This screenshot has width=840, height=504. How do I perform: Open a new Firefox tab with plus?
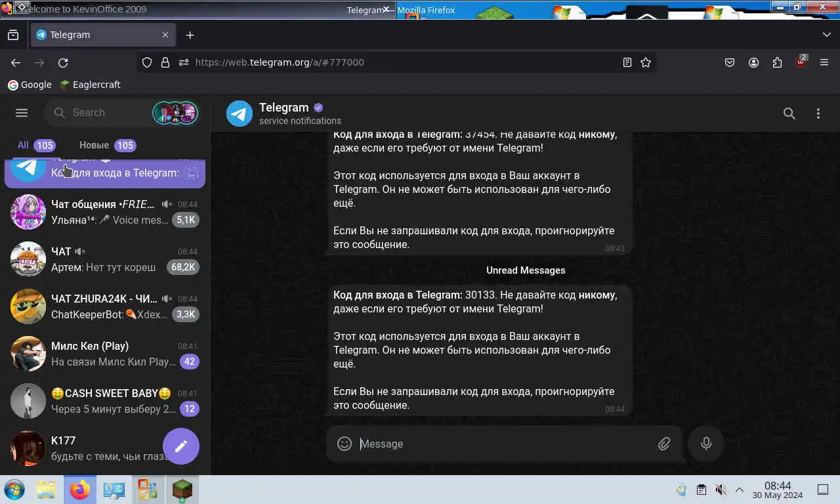190,35
